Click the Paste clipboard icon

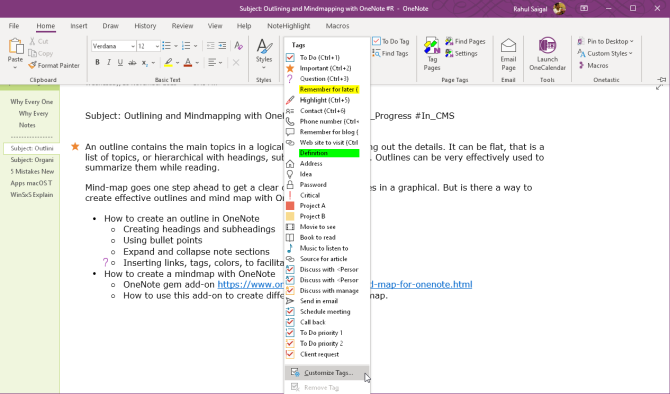click(15, 46)
